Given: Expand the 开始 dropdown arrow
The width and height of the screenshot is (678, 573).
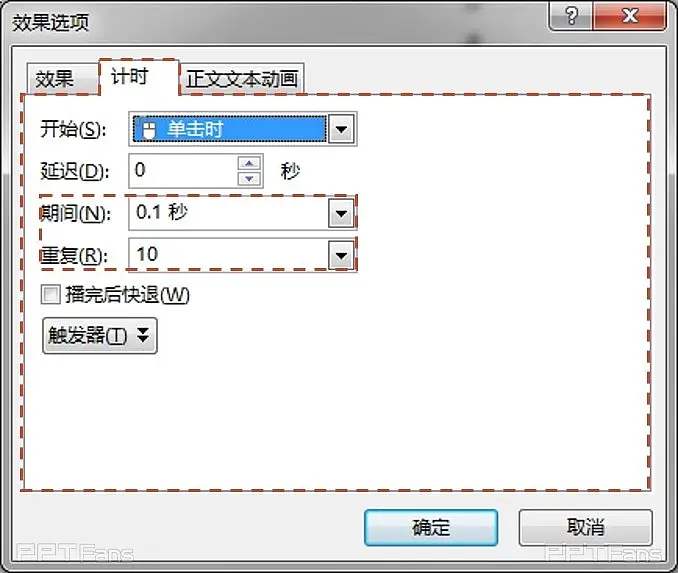Looking at the screenshot, I should [342, 129].
